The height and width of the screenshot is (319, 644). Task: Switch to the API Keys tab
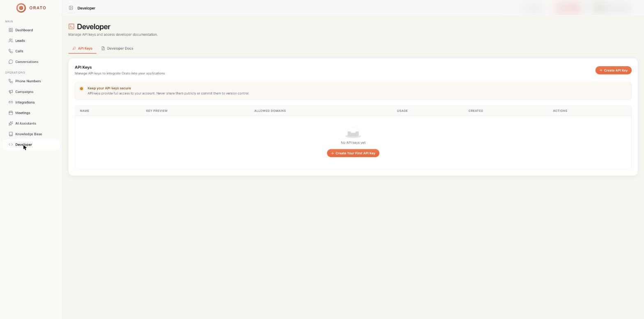pyautogui.click(x=82, y=49)
